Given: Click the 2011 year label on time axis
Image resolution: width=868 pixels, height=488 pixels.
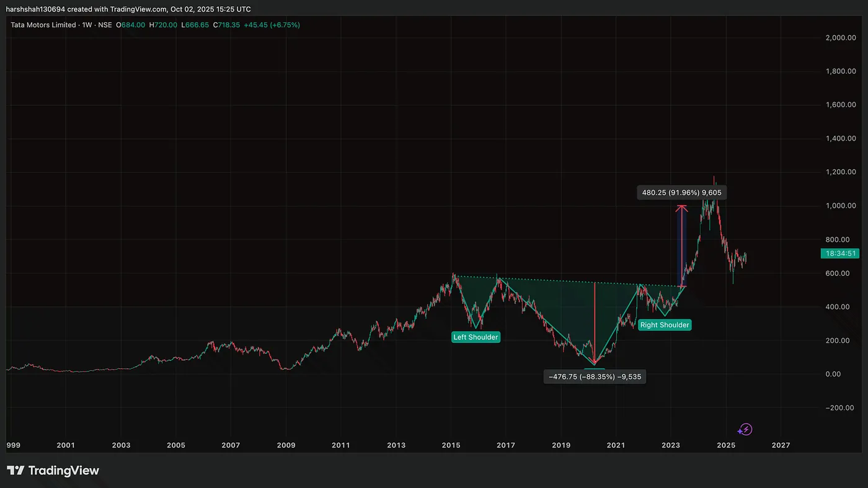Looking at the screenshot, I should pyautogui.click(x=341, y=445).
